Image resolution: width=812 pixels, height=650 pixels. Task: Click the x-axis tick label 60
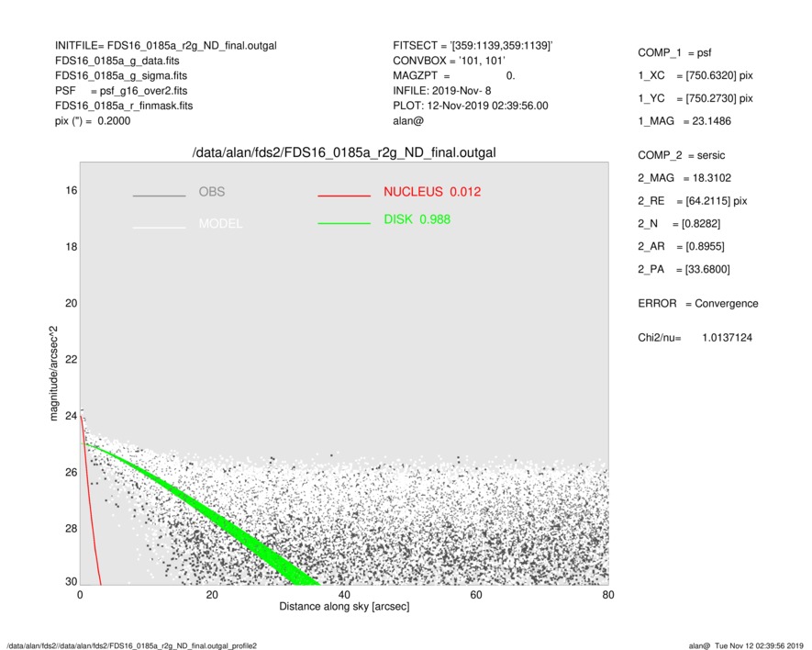[476, 595]
